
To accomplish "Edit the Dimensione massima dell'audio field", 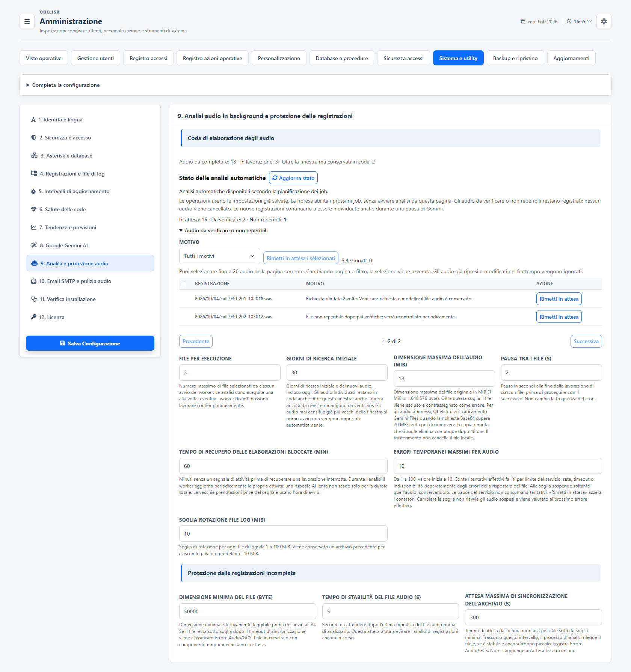I will coord(444,378).
